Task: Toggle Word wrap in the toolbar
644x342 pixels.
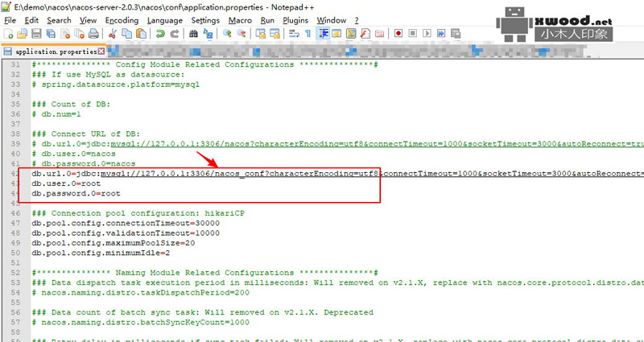Action: click(295, 34)
